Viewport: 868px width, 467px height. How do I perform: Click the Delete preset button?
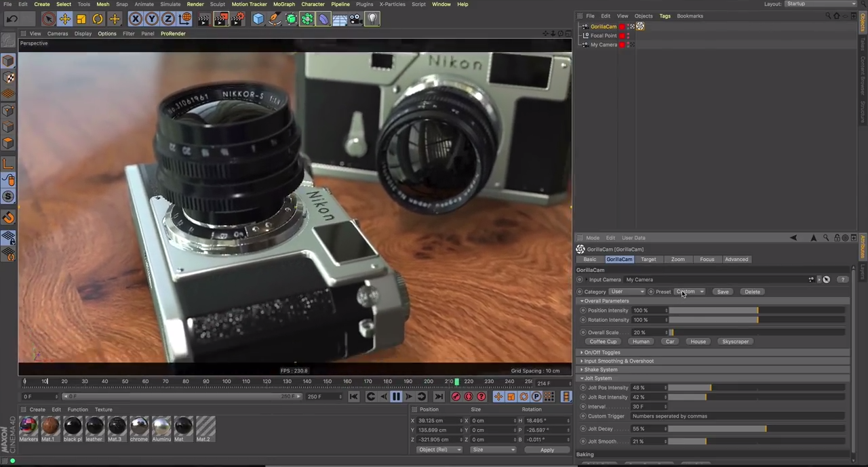pos(752,291)
